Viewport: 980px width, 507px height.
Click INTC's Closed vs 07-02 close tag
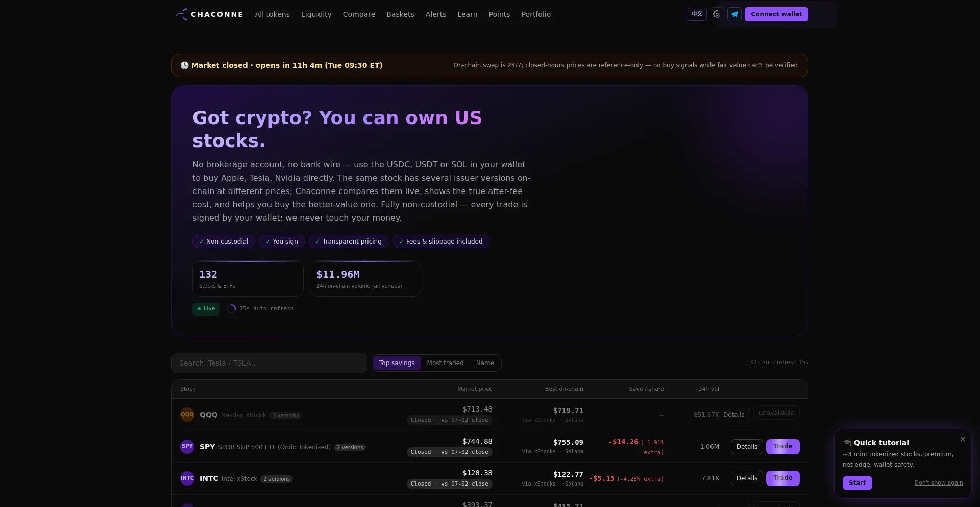pos(450,484)
